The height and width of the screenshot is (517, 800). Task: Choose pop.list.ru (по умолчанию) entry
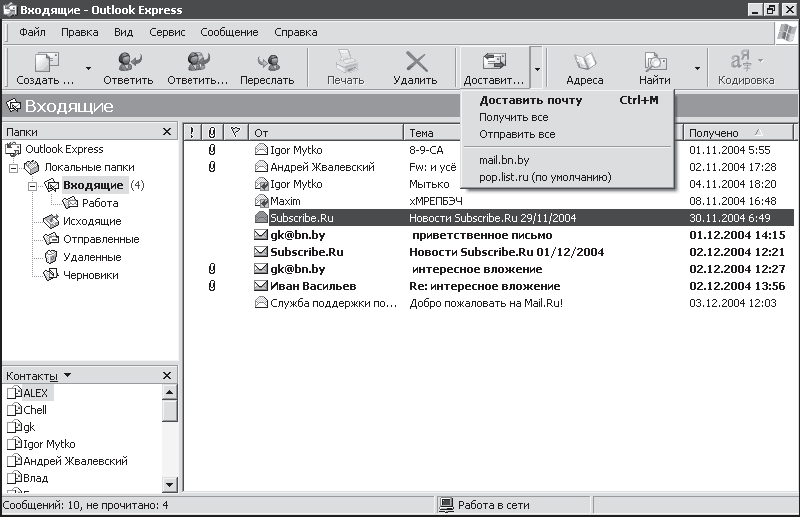tap(567, 177)
